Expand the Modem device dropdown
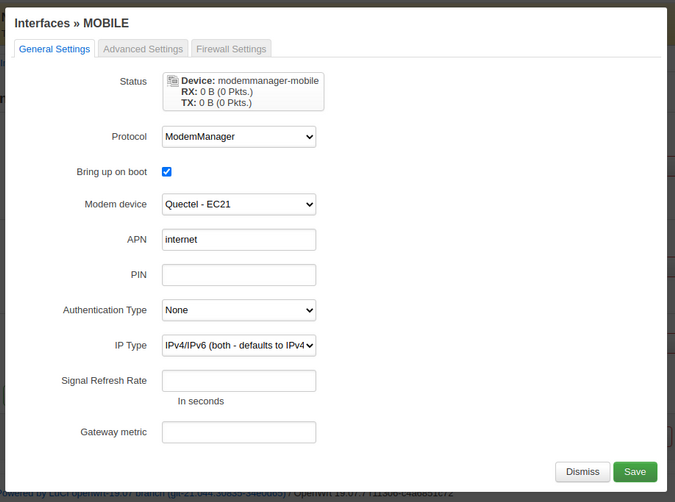 [239, 205]
